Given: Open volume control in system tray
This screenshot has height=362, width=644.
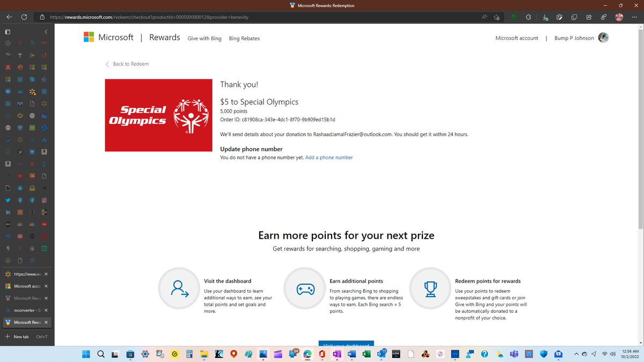Looking at the screenshot, I should pos(613,354).
